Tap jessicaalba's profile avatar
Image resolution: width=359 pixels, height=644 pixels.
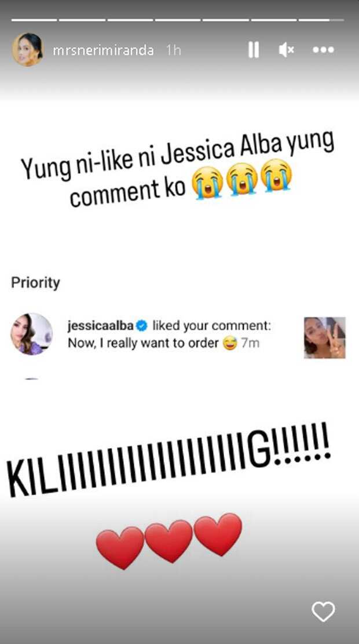click(32, 334)
